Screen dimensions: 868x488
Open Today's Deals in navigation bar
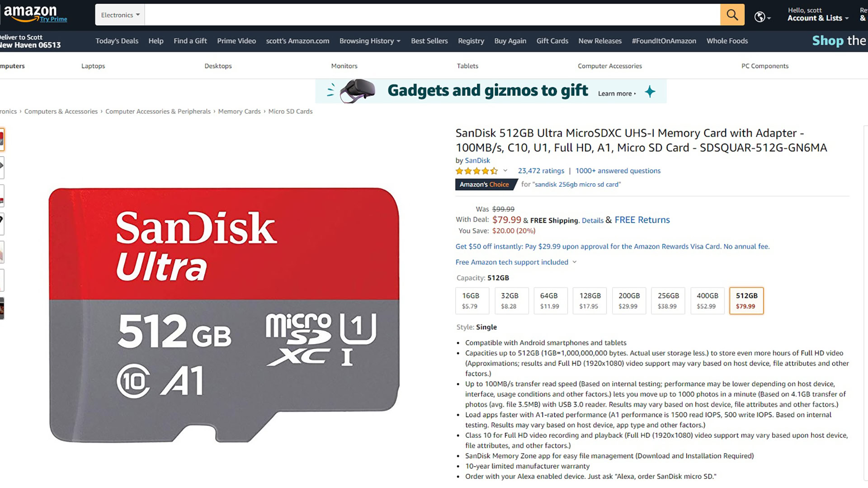117,41
